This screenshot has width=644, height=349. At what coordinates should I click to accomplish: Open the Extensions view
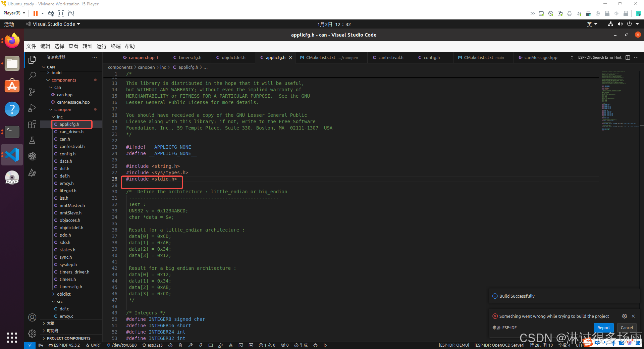pyautogui.click(x=32, y=124)
